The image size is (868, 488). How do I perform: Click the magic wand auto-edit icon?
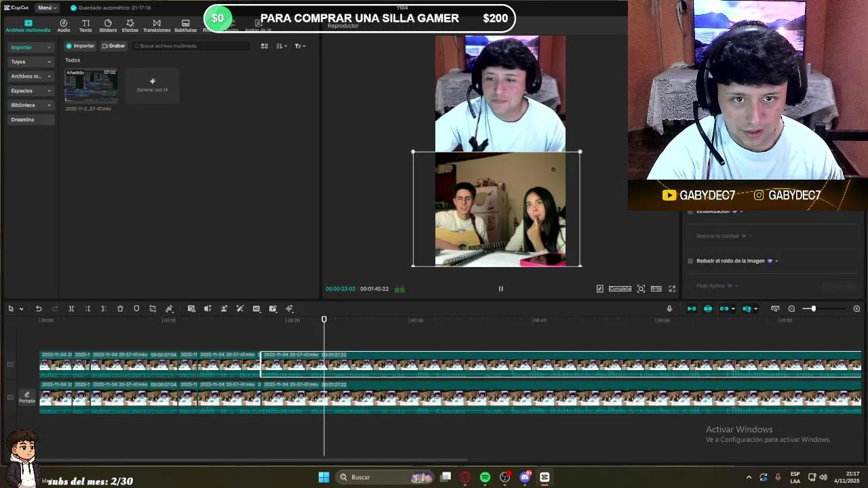tap(240, 309)
